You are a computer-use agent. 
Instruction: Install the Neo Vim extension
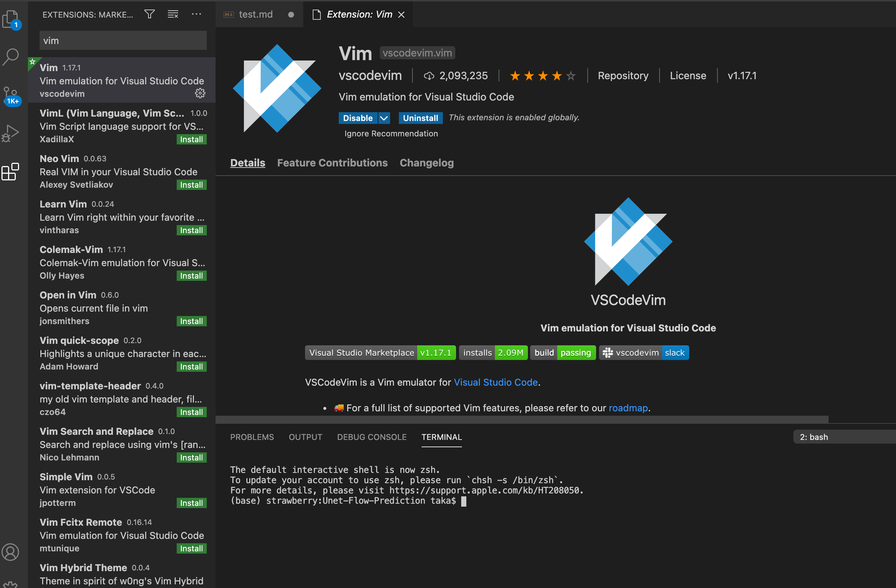[191, 185]
